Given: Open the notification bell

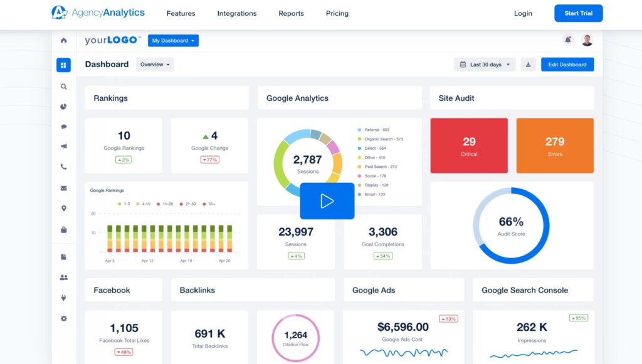Looking at the screenshot, I should 568,40.
